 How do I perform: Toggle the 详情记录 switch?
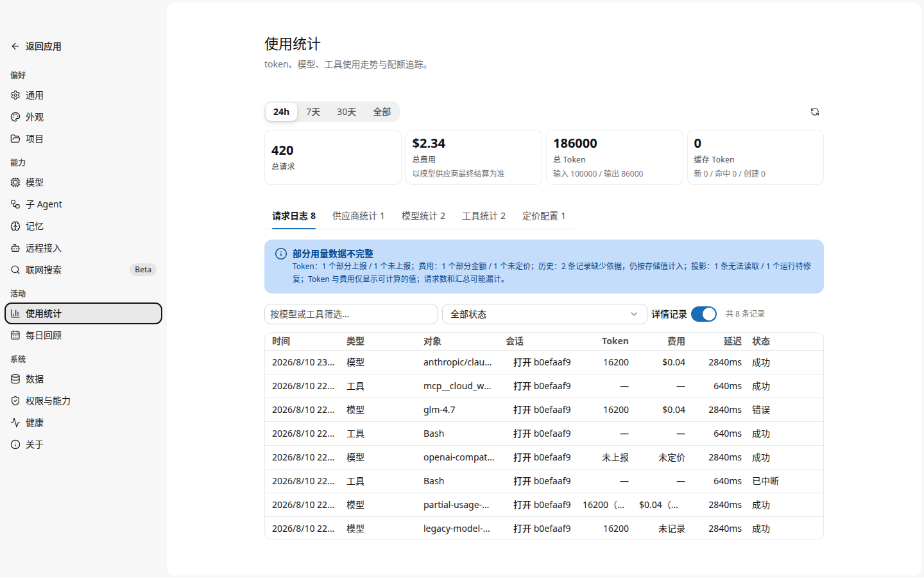(704, 314)
